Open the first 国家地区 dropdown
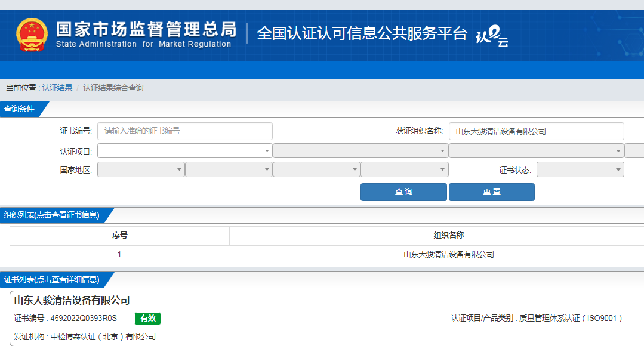This screenshot has width=644, height=346. pos(141,169)
